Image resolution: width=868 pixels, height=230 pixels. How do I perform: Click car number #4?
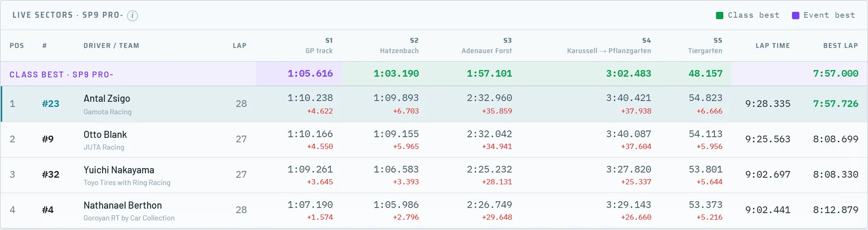(x=48, y=209)
